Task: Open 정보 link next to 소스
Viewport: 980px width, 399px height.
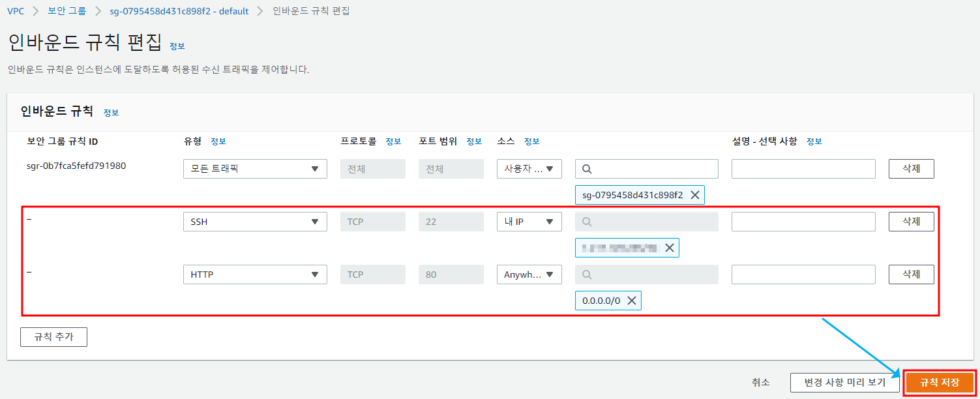Action: click(532, 141)
